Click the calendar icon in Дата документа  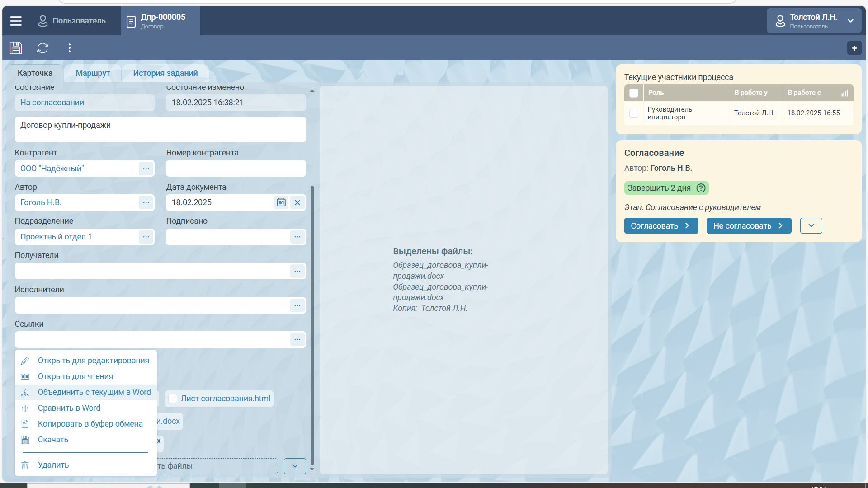click(x=281, y=202)
